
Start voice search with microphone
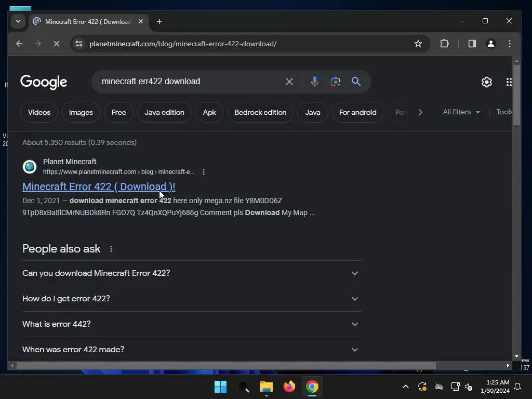314,82
